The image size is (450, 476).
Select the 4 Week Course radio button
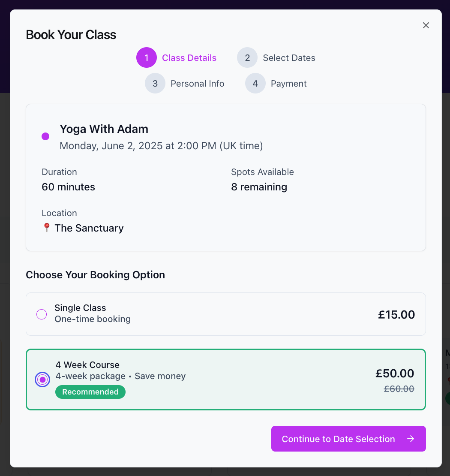pos(42,380)
